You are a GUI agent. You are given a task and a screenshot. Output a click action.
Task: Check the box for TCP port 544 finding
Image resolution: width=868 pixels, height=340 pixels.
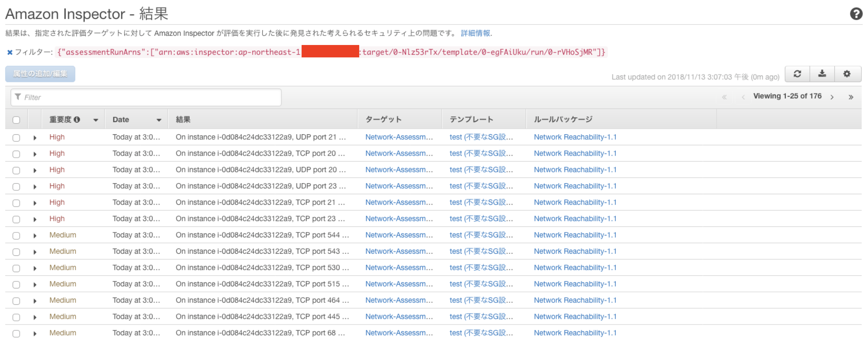[16, 236]
